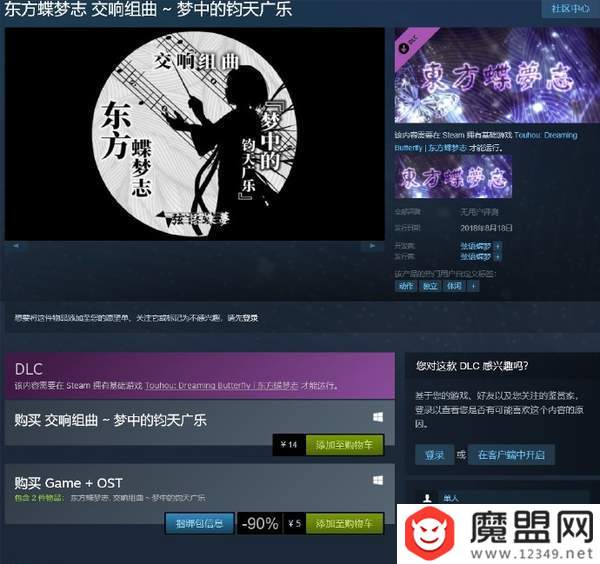Open the main screenshot with conductor silhouette
This screenshot has height=564, width=600.
(194, 134)
